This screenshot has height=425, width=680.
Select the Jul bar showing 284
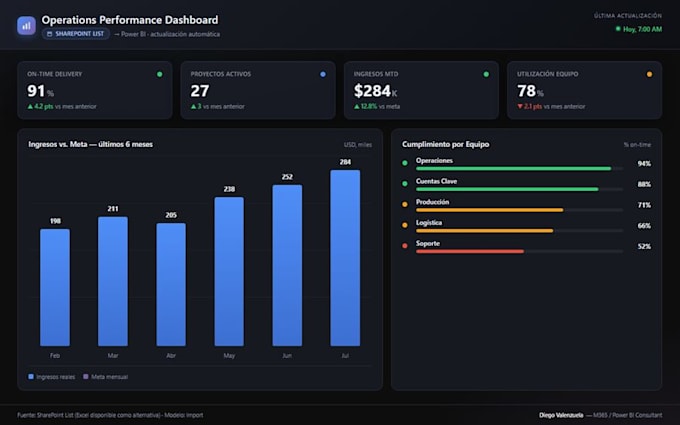click(x=345, y=258)
